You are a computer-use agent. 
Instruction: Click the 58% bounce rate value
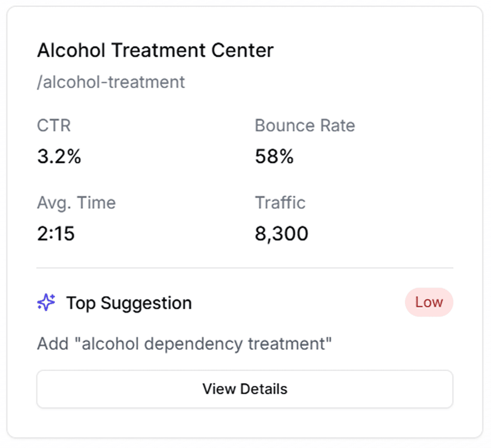[x=274, y=157]
